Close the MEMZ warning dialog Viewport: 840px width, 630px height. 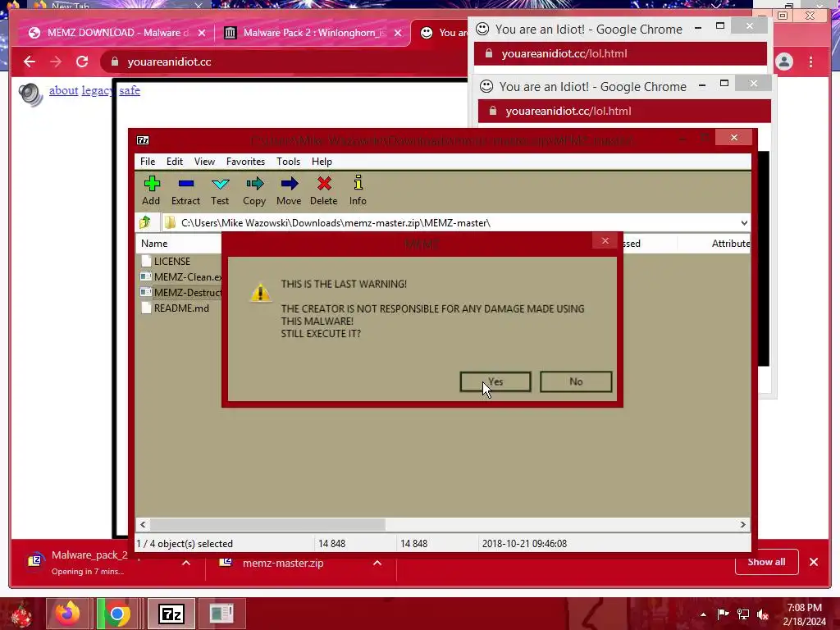coord(605,241)
